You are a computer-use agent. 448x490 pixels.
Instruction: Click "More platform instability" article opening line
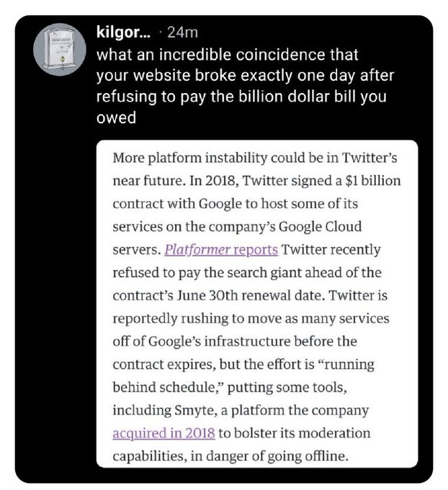255,158
